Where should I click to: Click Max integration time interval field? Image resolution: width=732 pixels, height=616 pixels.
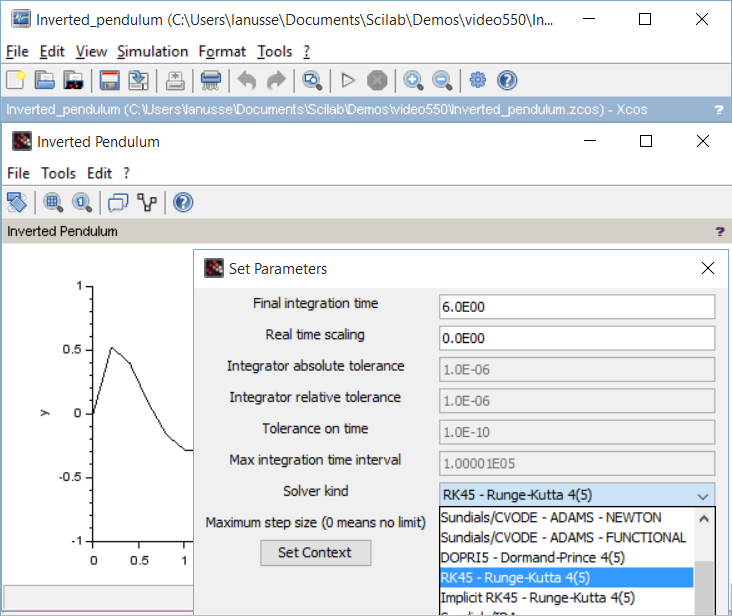577,463
